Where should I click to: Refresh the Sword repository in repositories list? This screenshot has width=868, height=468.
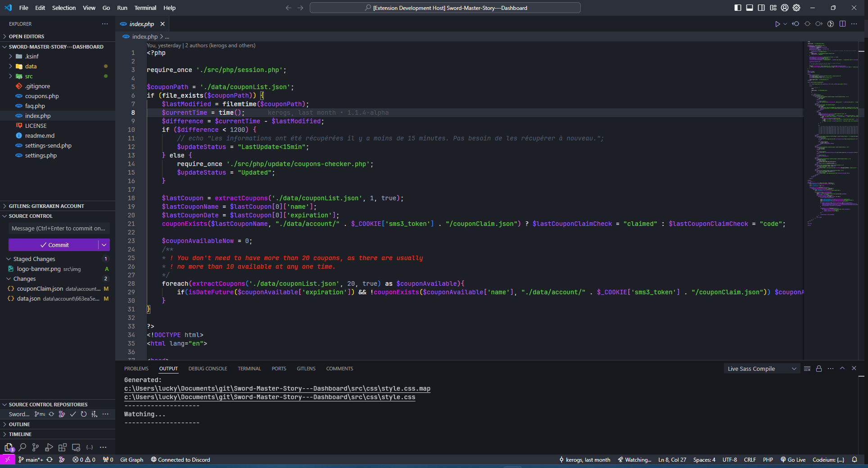[84, 414]
